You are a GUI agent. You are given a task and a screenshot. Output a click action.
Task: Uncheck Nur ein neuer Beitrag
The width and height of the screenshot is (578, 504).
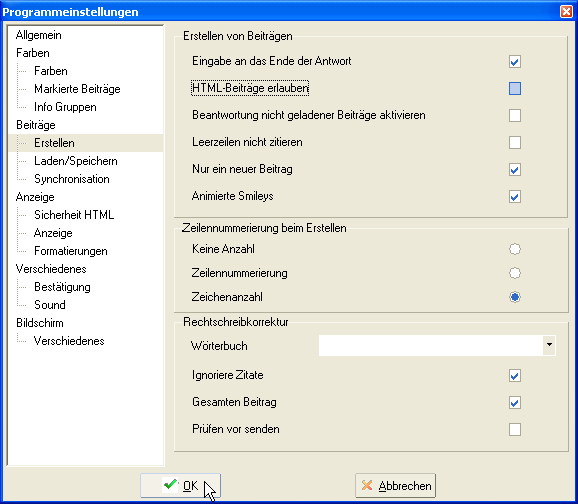tap(515, 170)
